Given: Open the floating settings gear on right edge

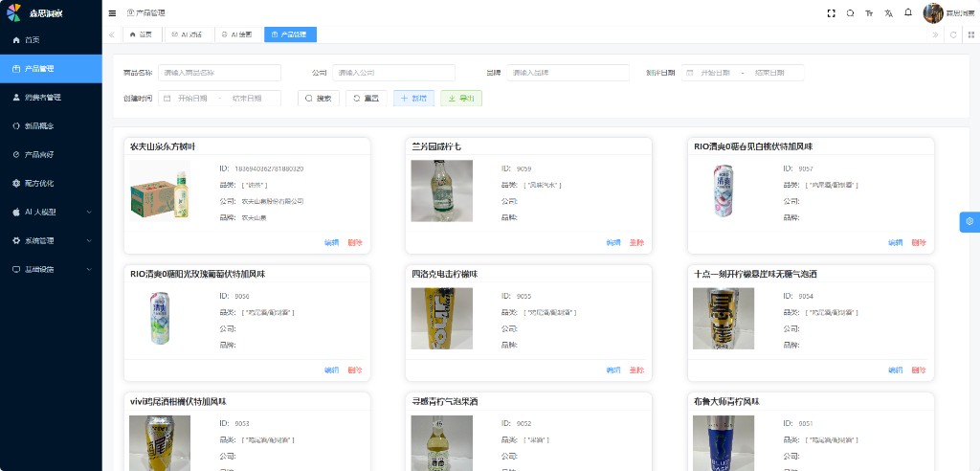Looking at the screenshot, I should tap(969, 221).
